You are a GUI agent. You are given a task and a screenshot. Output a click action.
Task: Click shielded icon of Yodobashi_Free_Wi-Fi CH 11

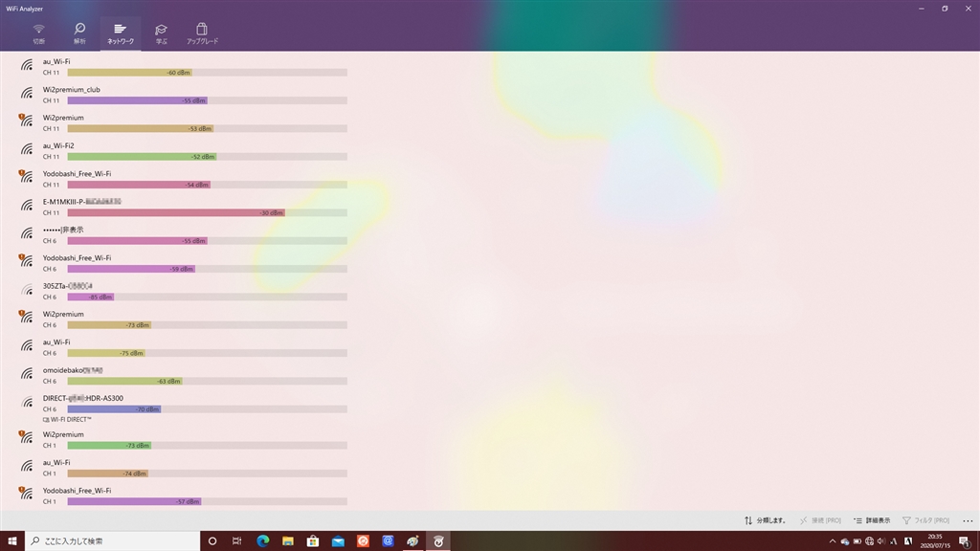coord(26,177)
